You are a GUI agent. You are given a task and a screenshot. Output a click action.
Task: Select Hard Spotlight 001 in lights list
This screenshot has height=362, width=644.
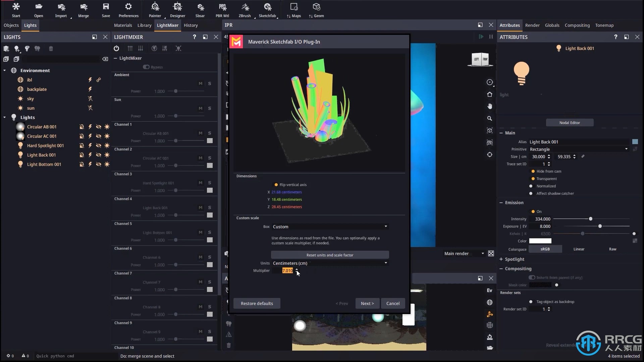45,145
